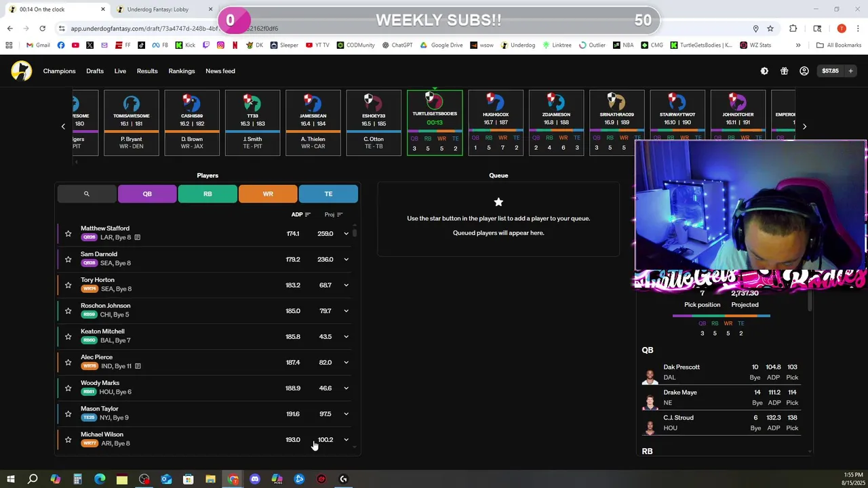Bookmark this page with star icon
Viewport: 868px width, 488px height.
(770, 28)
